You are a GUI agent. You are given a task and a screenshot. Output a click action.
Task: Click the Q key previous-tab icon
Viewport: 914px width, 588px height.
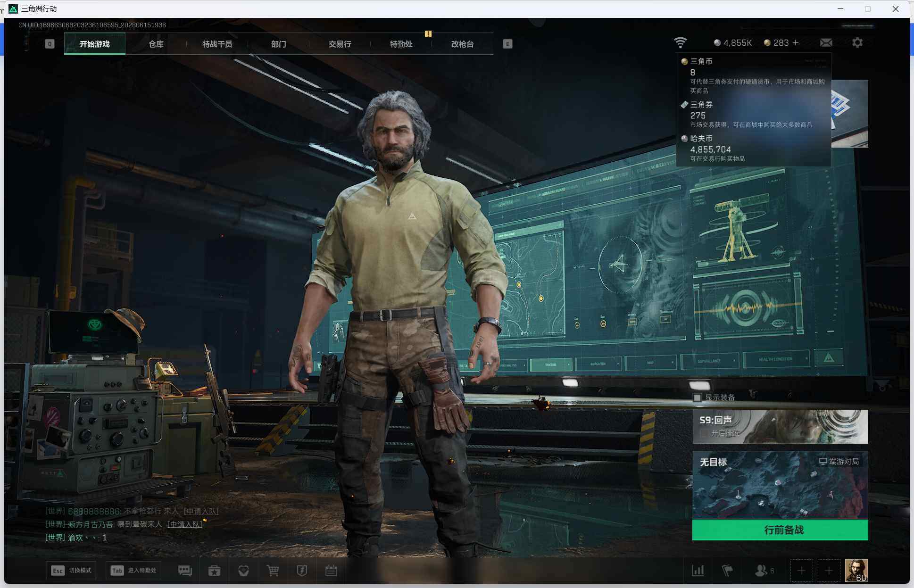(50, 44)
